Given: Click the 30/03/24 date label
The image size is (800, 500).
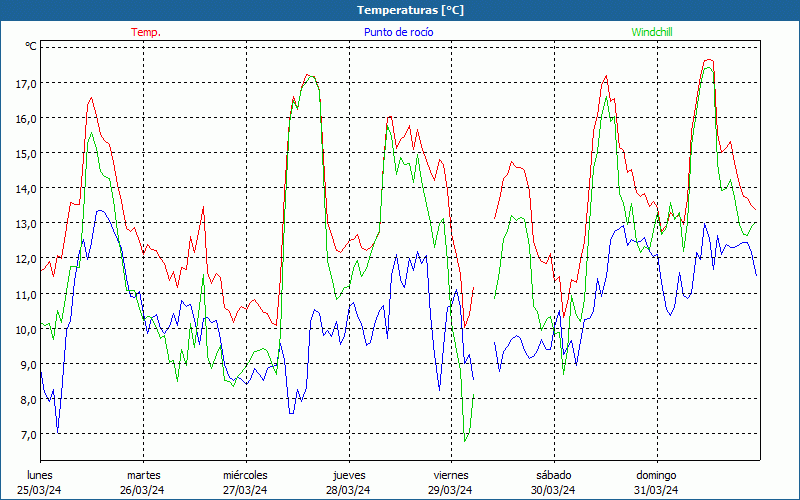Looking at the screenshot, I should coord(553,490).
